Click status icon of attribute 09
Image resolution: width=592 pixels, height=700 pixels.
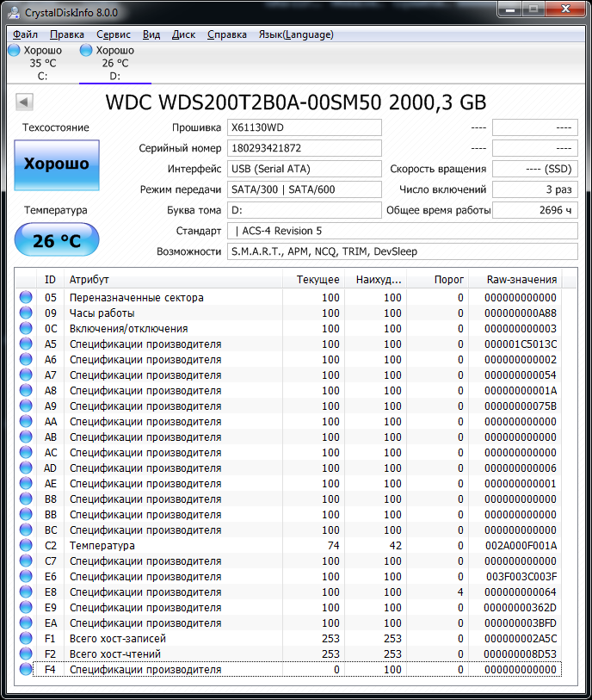(x=26, y=313)
